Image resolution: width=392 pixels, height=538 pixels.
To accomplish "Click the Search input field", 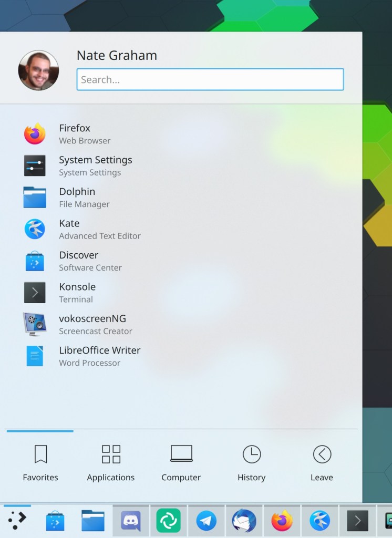I will pyautogui.click(x=210, y=79).
